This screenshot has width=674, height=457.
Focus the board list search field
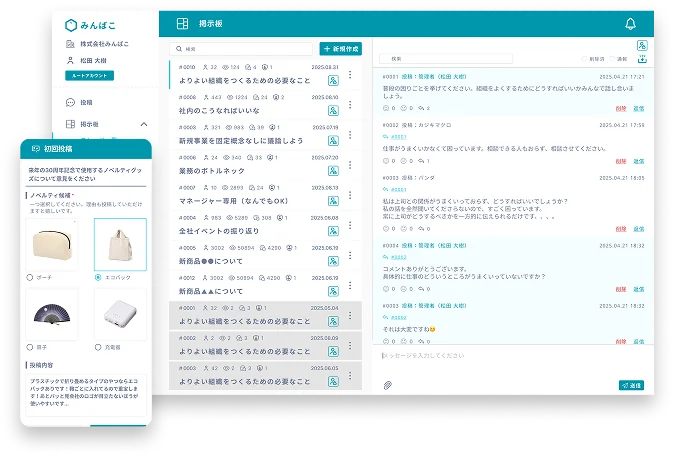pyautogui.click(x=241, y=49)
